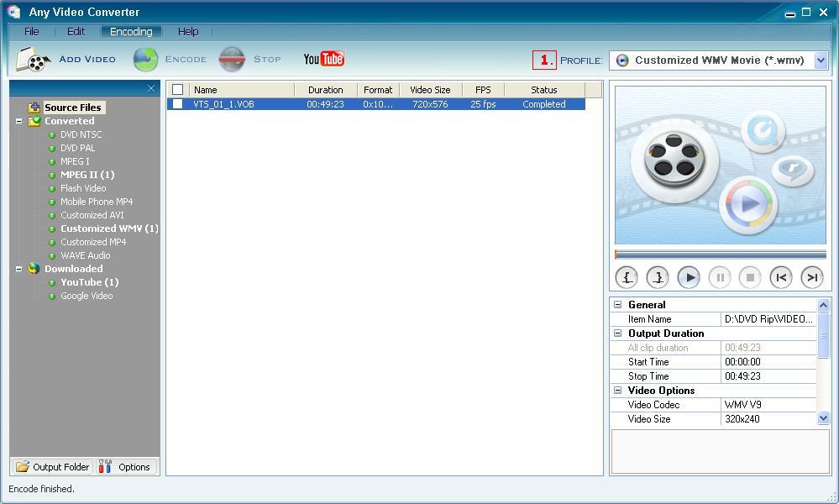Collapse the General properties section

click(617, 304)
